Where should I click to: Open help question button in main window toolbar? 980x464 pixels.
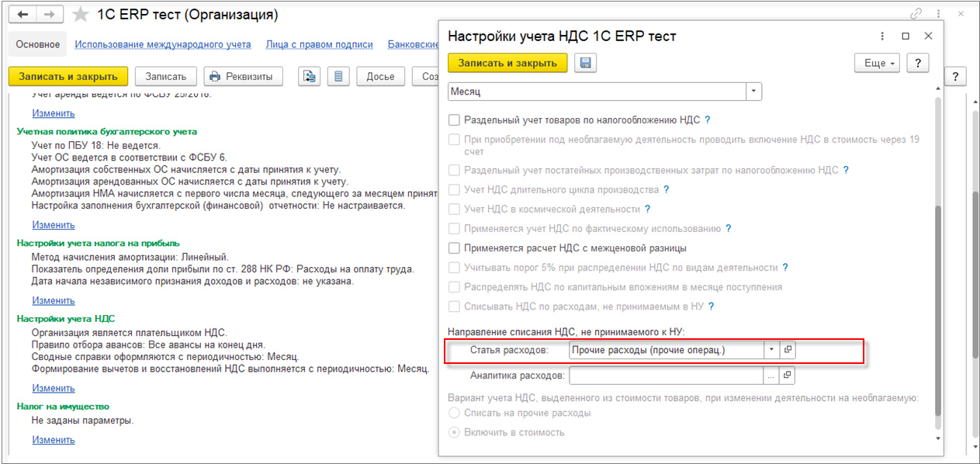point(954,76)
